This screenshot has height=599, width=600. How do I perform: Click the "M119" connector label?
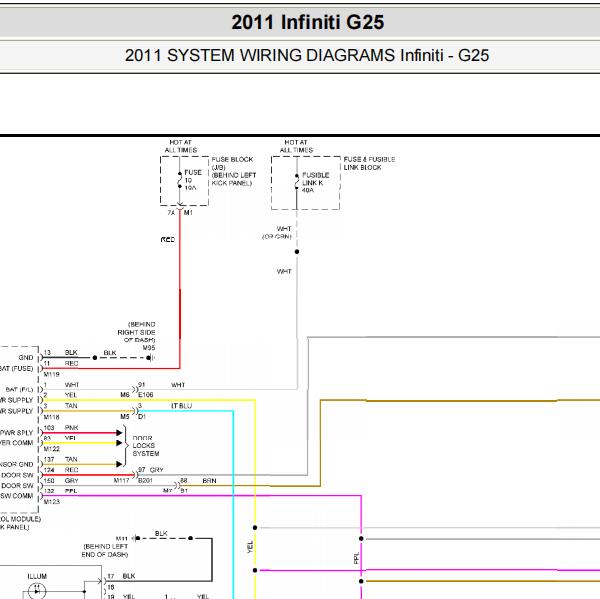pos(51,374)
